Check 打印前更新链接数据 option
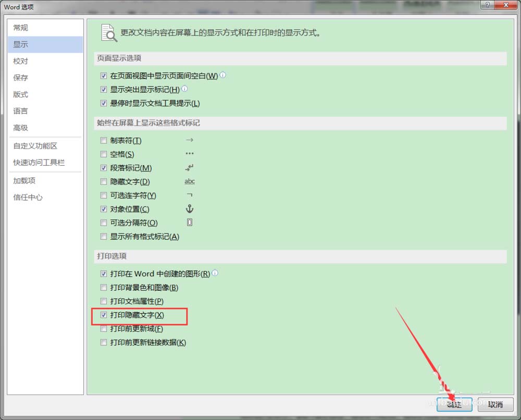The image size is (521, 420). tap(104, 342)
